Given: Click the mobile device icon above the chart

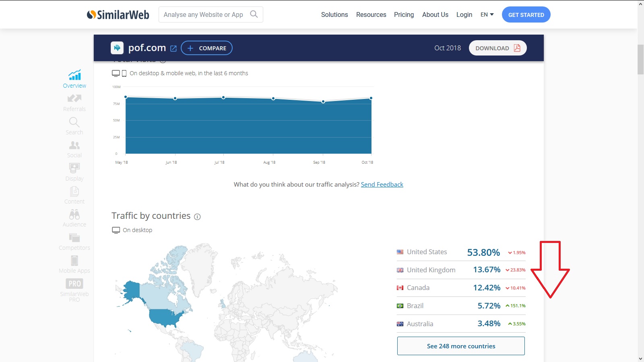Looking at the screenshot, I should 124,73.
